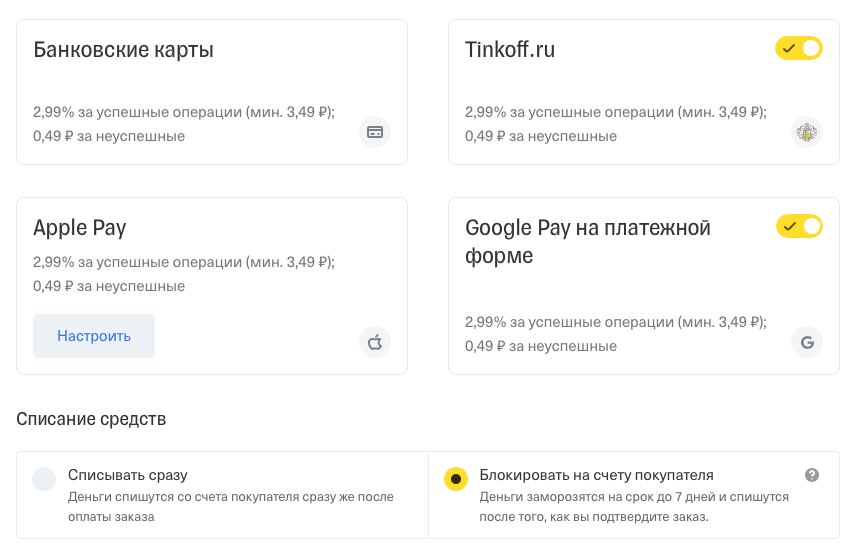The height and width of the screenshot is (557, 861).
Task: Click the Списание средств section heading
Action: point(91,419)
